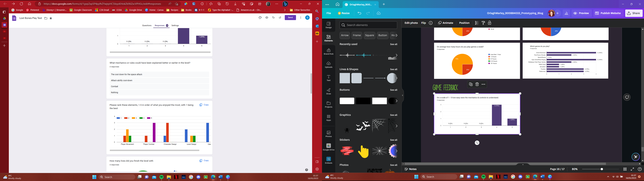This screenshot has height=181, width=644.
Task: Open the image info icon beside Flip
Action: (x=431, y=23)
